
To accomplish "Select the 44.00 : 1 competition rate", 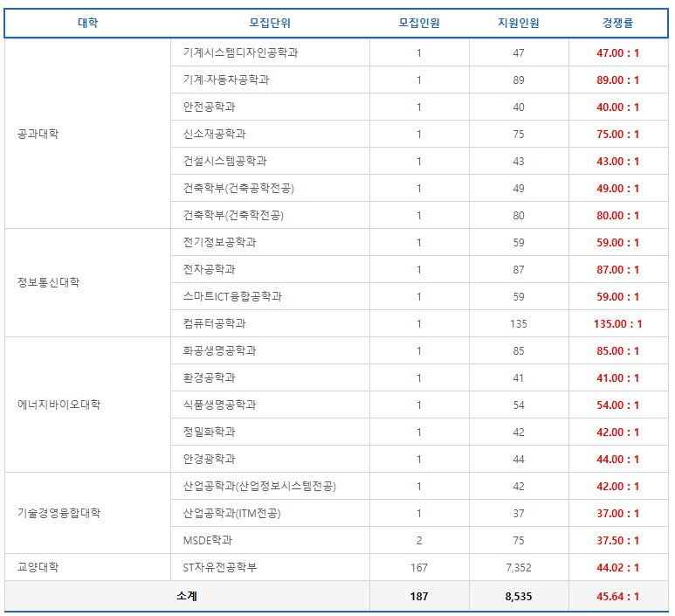I will 617,460.
